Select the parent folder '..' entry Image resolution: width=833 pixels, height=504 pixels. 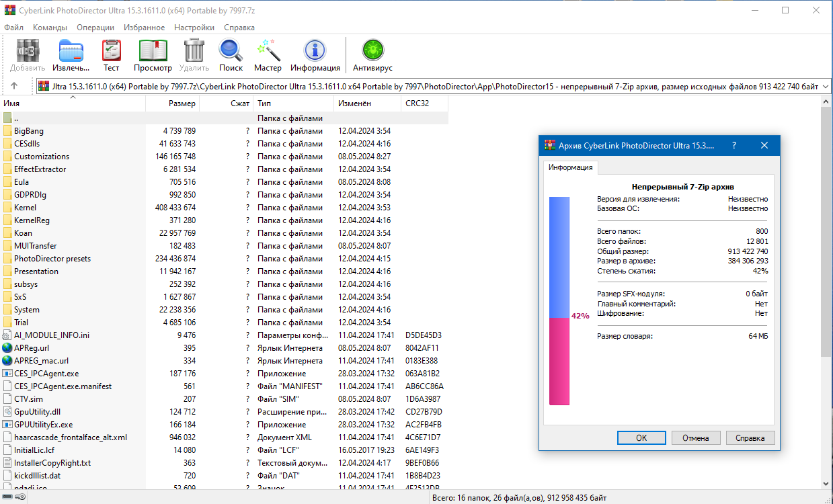225,118
